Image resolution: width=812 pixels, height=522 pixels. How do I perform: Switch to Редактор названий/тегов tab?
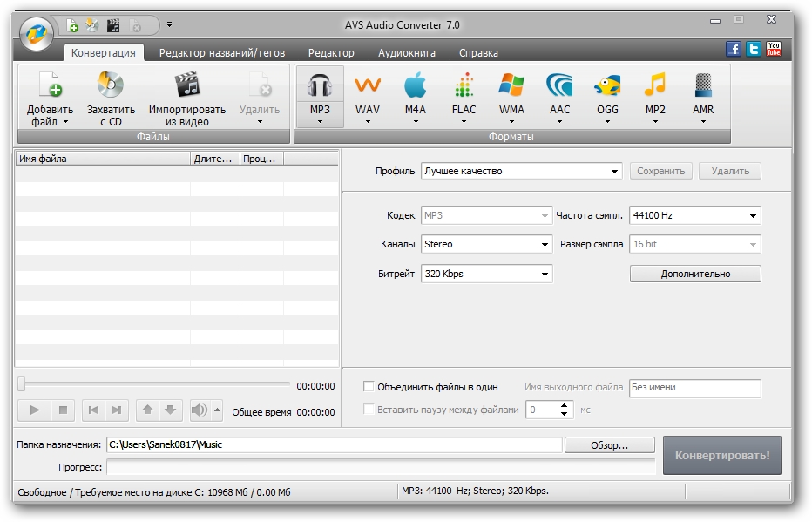(221, 53)
